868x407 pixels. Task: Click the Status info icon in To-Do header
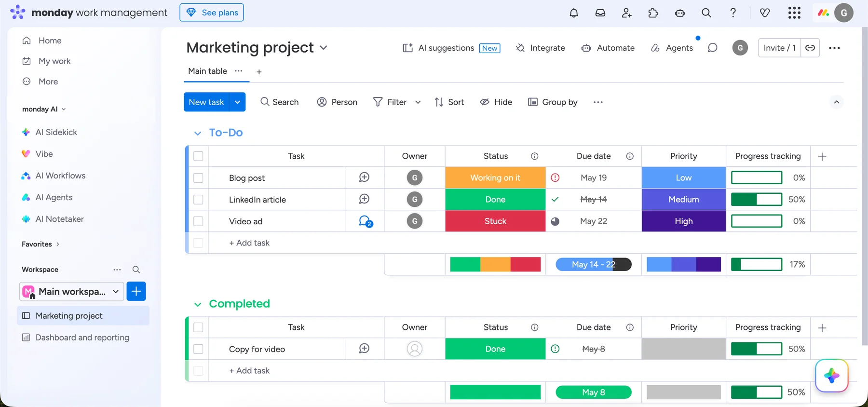click(534, 156)
